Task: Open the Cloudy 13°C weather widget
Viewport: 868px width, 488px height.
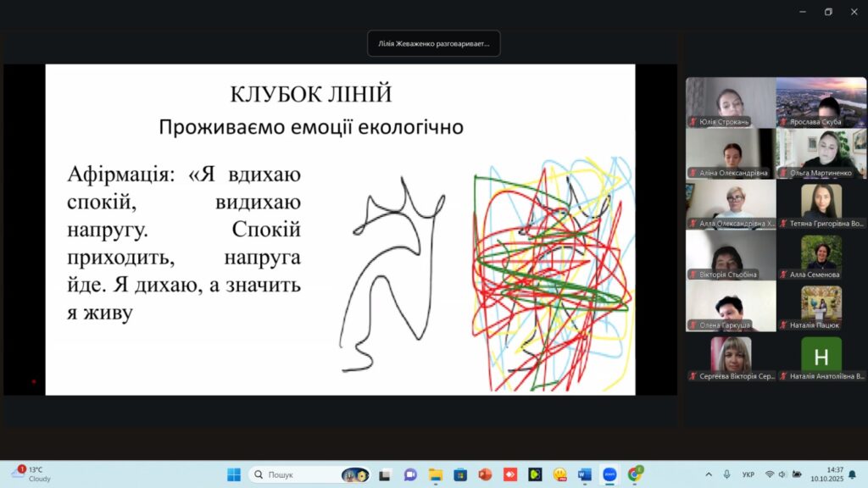Action: coord(32,474)
